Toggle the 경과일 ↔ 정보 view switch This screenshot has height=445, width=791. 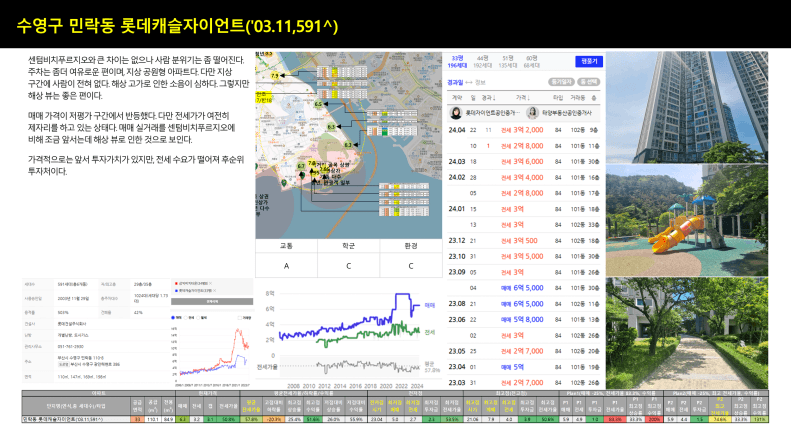point(466,82)
